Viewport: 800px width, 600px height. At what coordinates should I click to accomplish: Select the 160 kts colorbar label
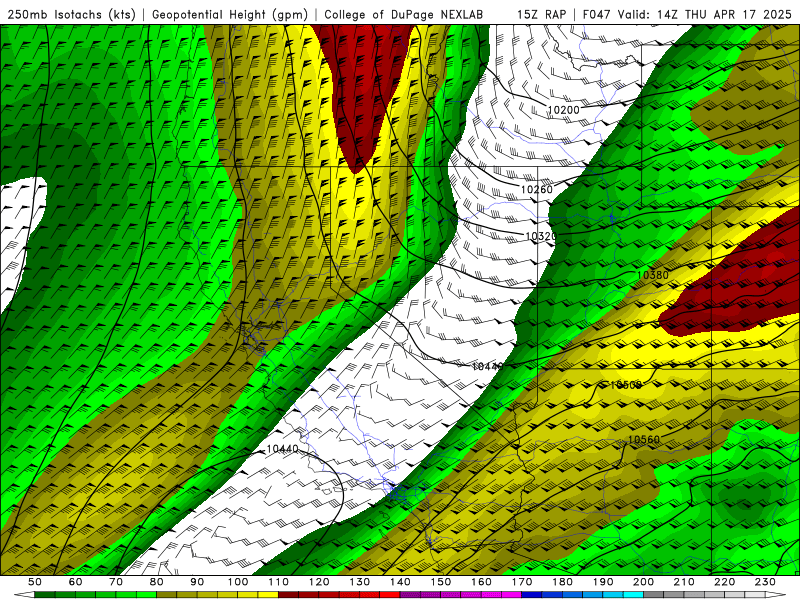pos(481,582)
